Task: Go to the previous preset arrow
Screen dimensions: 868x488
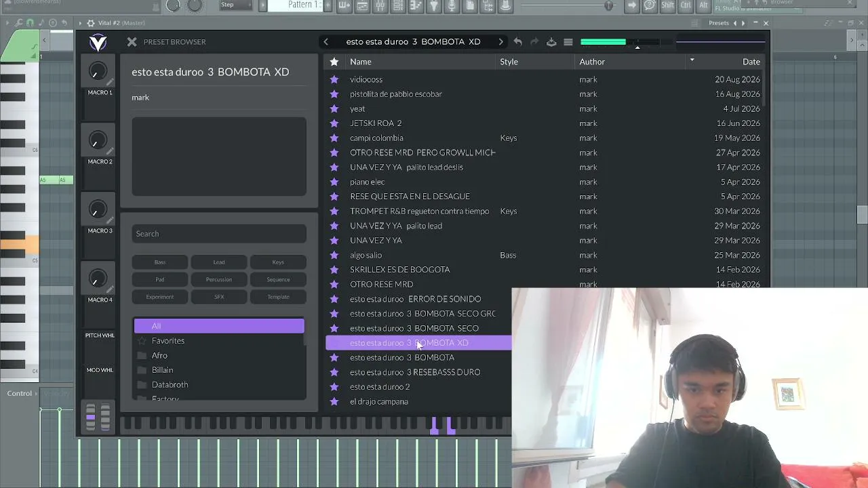Action: click(x=325, y=42)
